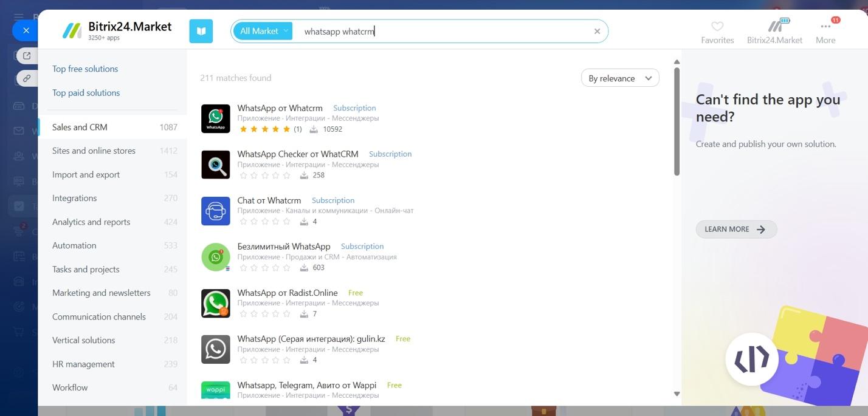The height and width of the screenshot is (416, 868).
Task: Click Free label of WhatsApp от Radist.Online
Action: pyautogui.click(x=356, y=293)
